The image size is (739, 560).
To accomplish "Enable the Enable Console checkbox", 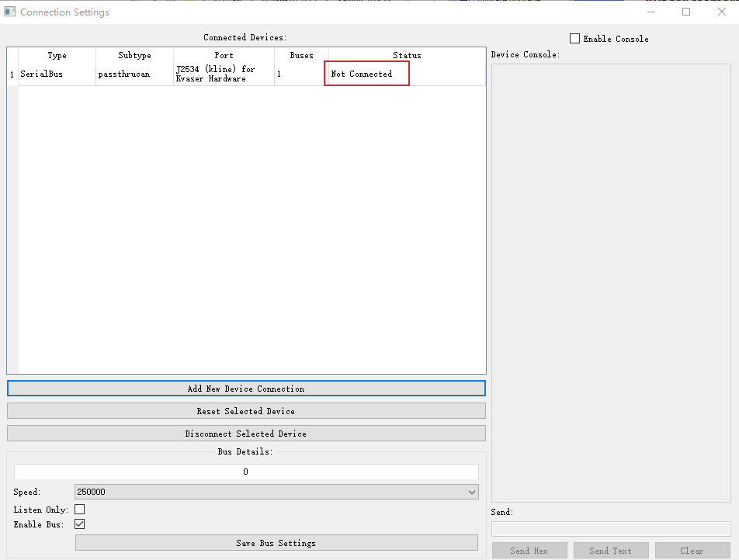I will [x=574, y=39].
